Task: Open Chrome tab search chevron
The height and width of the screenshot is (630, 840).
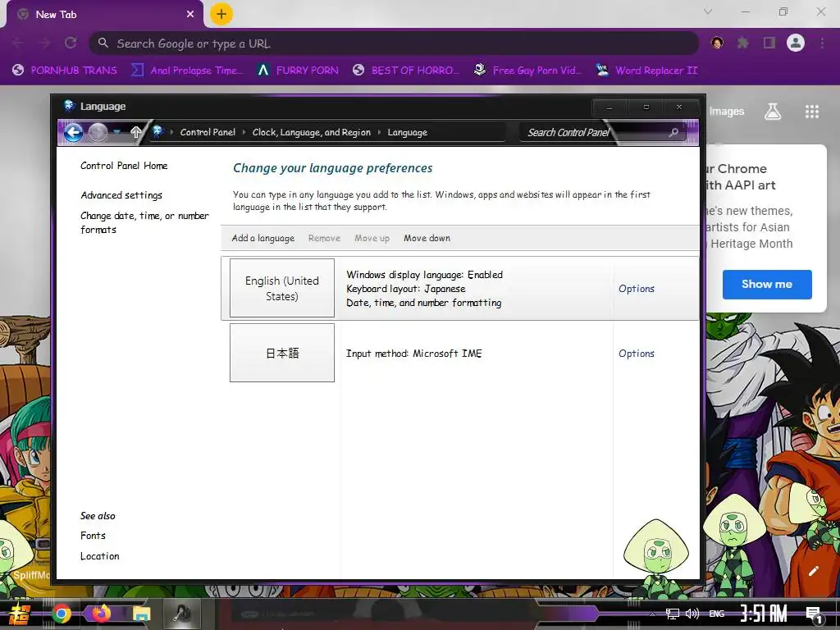Action: coord(708,11)
